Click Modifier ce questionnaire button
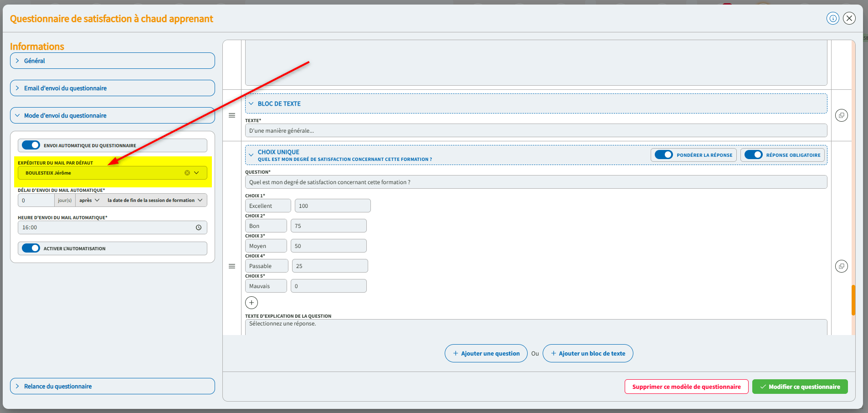868x413 pixels. (x=800, y=387)
